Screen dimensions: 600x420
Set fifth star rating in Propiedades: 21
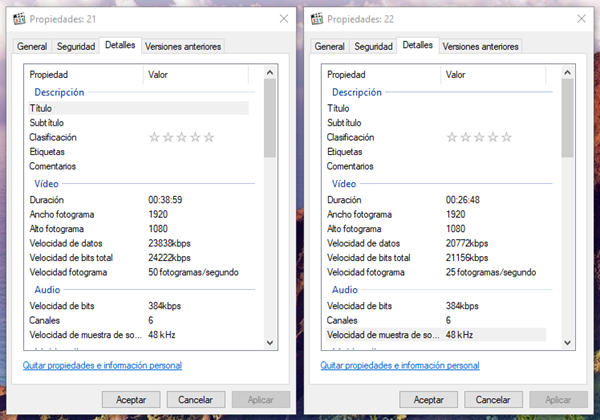(x=209, y=137)
